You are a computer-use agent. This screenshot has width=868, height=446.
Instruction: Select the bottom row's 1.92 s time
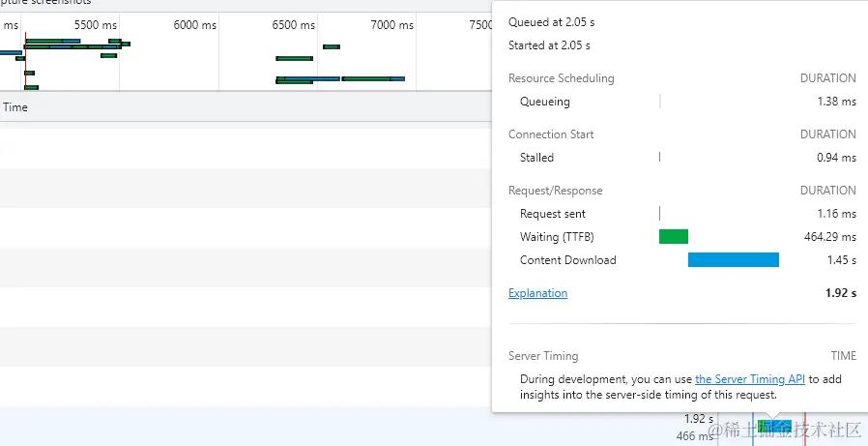(x=698, y=419)
